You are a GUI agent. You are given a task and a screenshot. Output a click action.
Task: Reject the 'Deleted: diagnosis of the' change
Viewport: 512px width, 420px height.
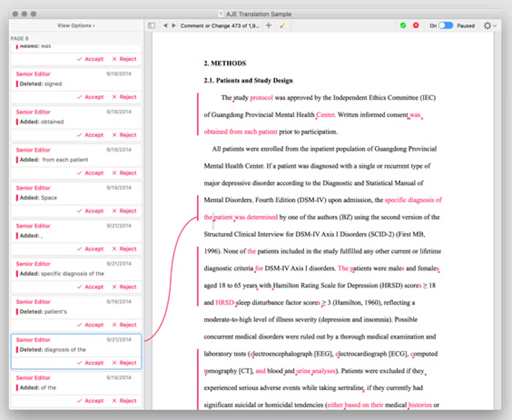[x=124, y=363]
